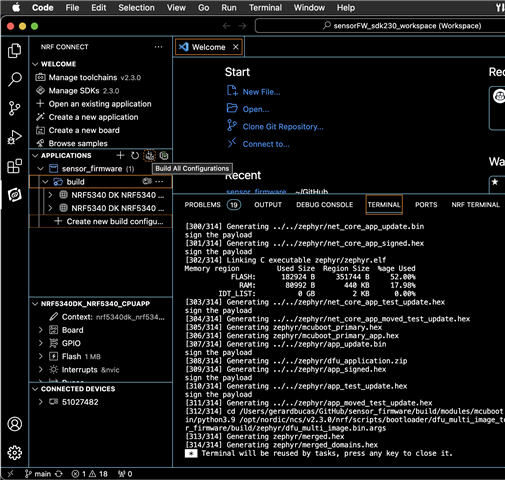505x480 pixels.
Task: Collapse the sensor_firmware application
Action: point(41,169)
